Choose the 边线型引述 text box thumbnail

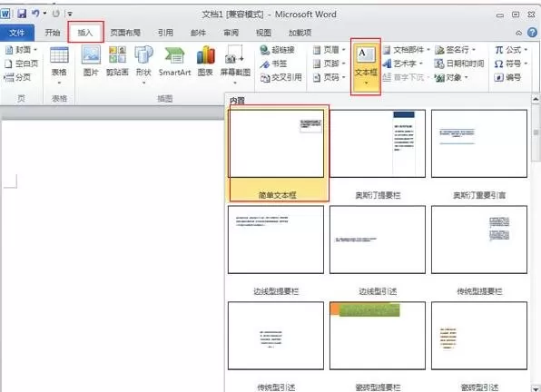[x=378, y=240]
